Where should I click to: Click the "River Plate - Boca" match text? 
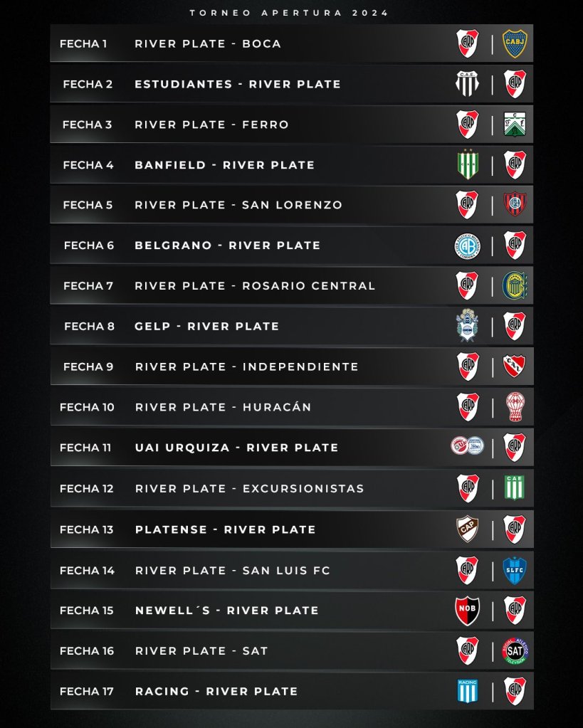[208, 43]
